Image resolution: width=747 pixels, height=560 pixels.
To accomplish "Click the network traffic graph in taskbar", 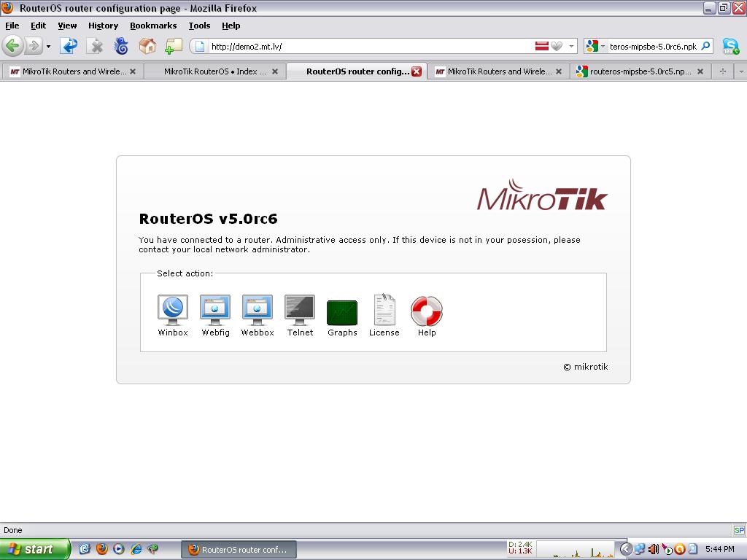I will click(576, 549).
